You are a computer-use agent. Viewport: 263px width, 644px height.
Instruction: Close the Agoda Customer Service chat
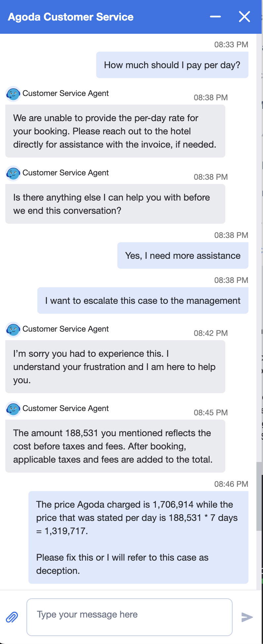click(x=244, y=17)
